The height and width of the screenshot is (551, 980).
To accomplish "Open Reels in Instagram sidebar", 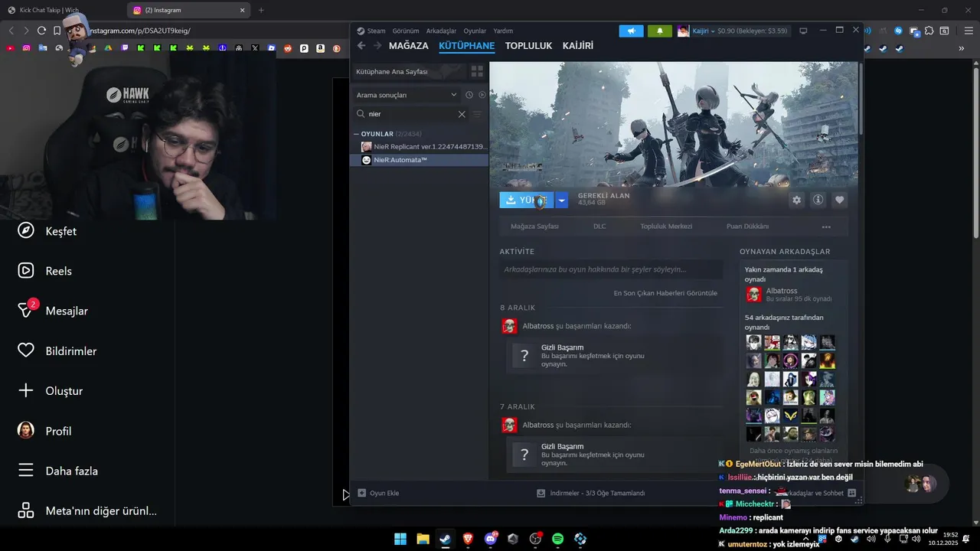I will (45, 271).
